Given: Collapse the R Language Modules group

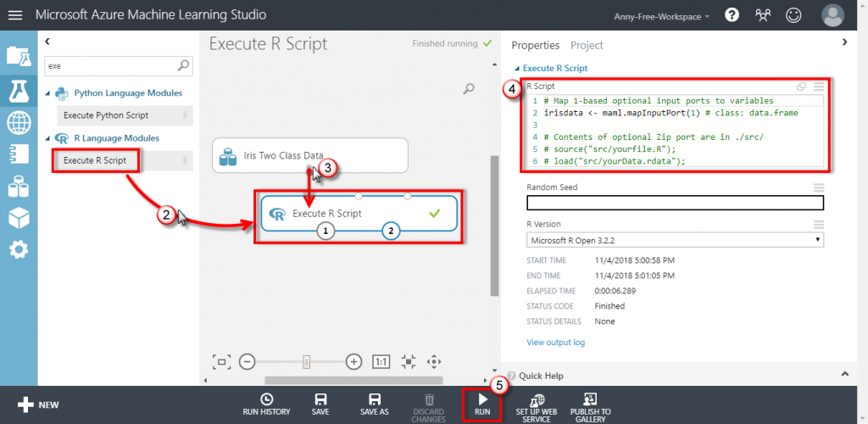Looking at the screenshot, I should tap(47, 138).
